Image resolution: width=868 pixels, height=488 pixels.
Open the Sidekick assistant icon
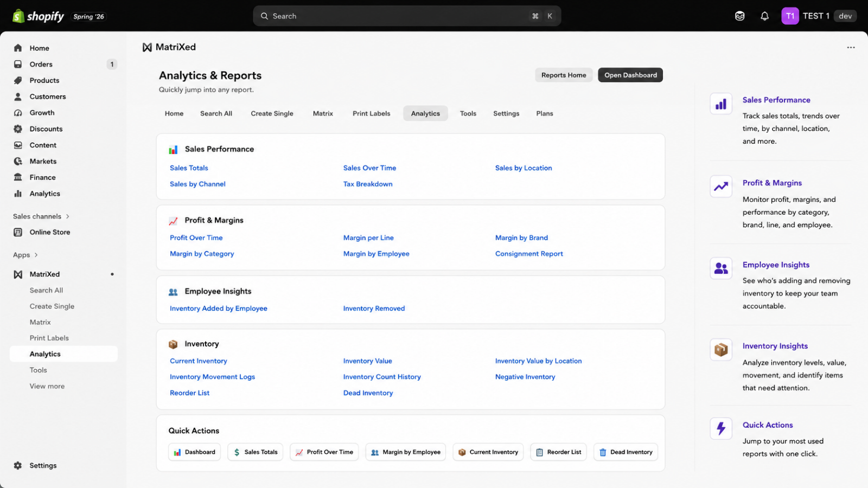[x=740, y=16]
